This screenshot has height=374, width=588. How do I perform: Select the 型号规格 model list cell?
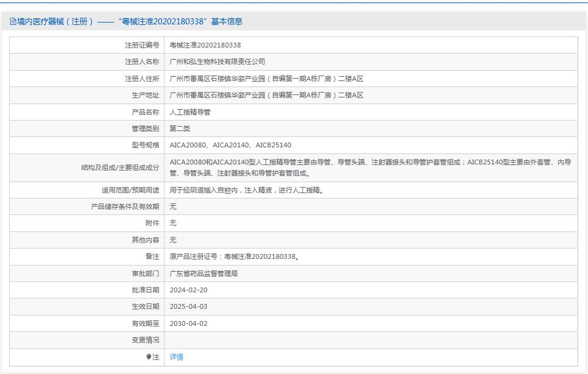pos(232,146)
